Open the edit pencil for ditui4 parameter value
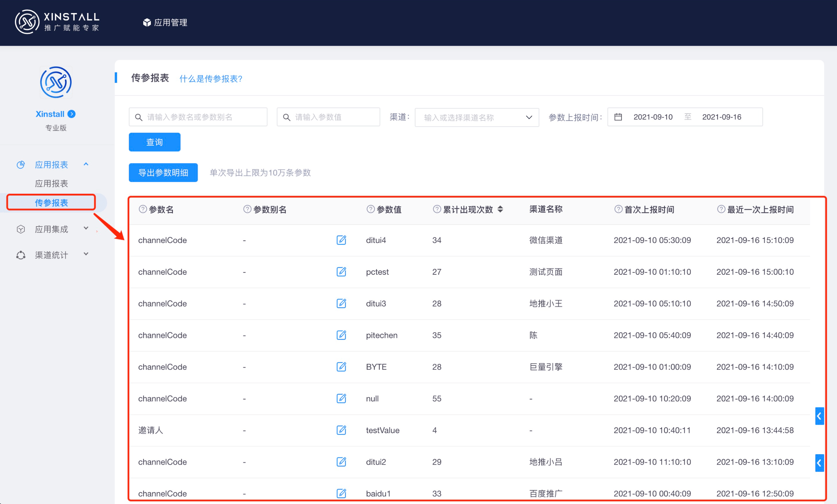This screenshot has height=504, width=837. click(341, 240)
